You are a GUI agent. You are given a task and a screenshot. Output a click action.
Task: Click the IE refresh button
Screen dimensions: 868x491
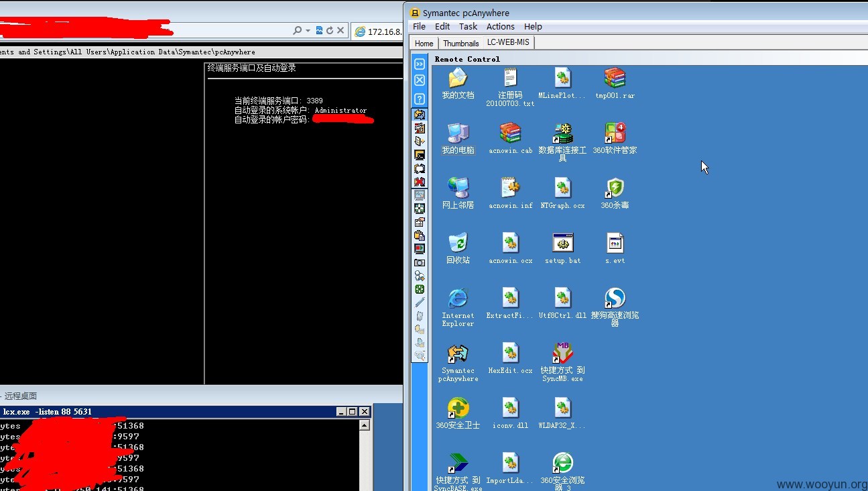(x=330, y=31)
